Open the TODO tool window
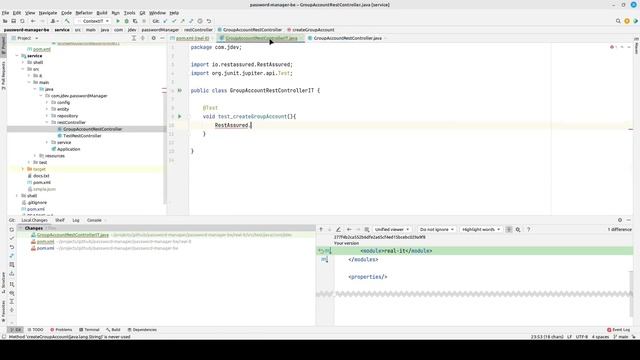Viewport: 640px width, 360px height. 36,329
